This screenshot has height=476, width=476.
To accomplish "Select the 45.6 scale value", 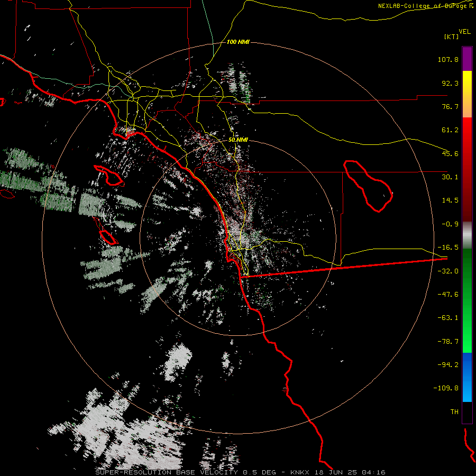I will coord(450,153).
